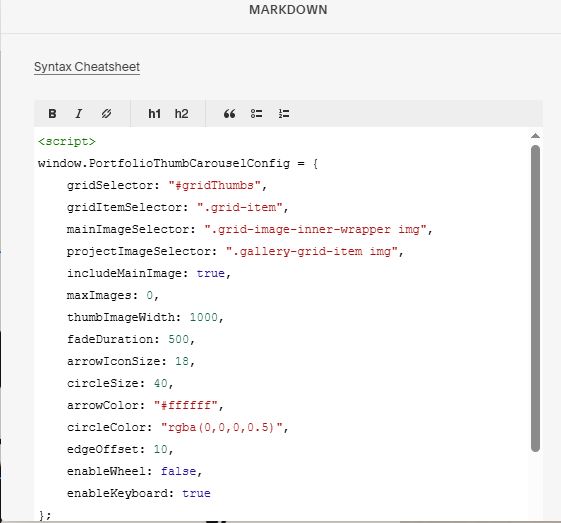Viewport: 561px width, 523px height.
Task: Apply italic formatting
Action: click(x=79, y=114)
